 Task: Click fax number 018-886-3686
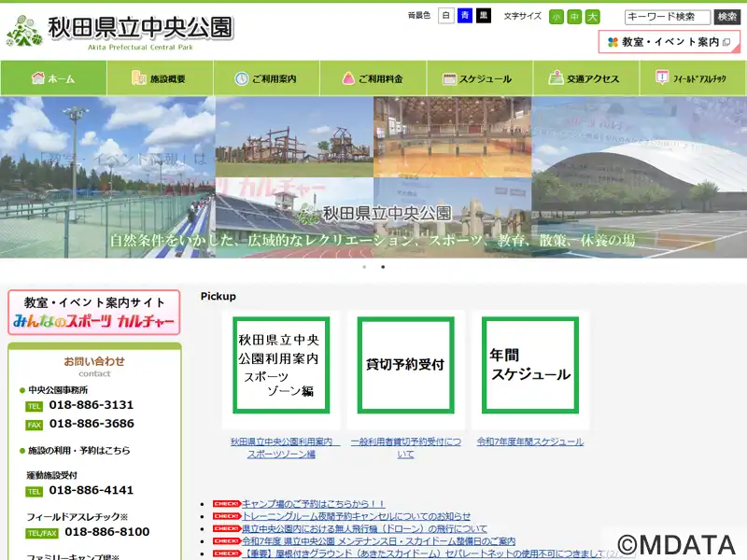[92, 424]
